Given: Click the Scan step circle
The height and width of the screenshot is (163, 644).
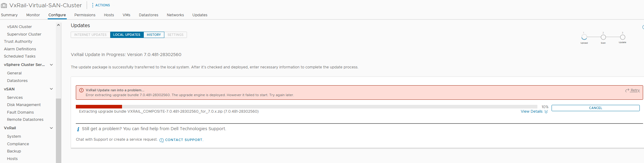Looking at the screenshot, I should pyautogui.click(x=603, y=37).
